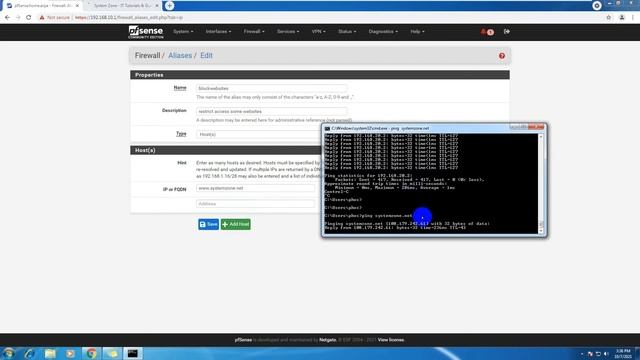
Task: Expand the Firewall menu
Action: tap(254, 31)
